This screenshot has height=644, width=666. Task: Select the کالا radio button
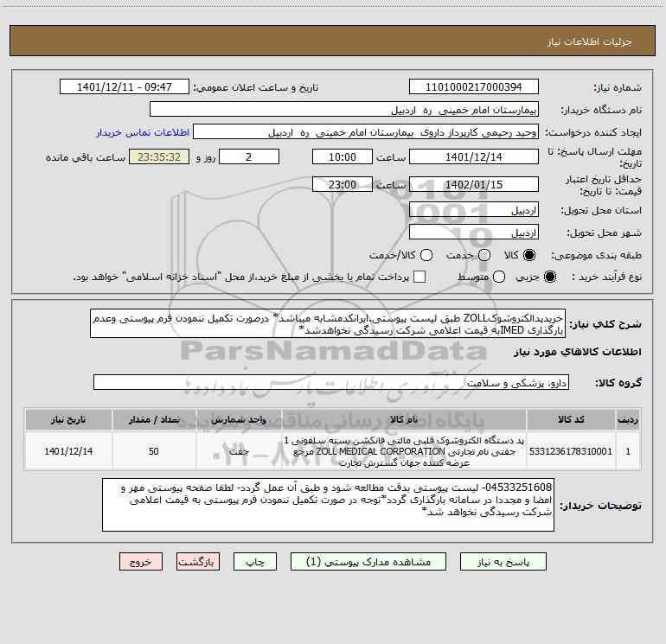[x=529, y=255]
